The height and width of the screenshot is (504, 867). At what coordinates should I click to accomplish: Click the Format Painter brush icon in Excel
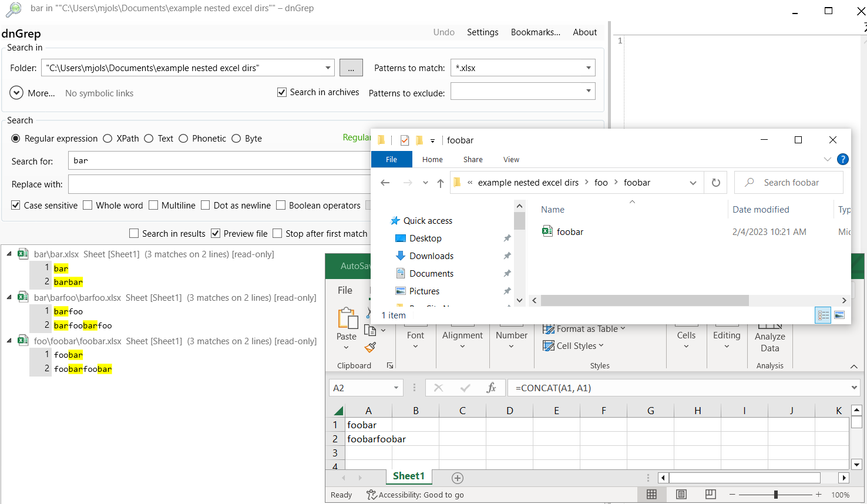click(x=370, y=348)
